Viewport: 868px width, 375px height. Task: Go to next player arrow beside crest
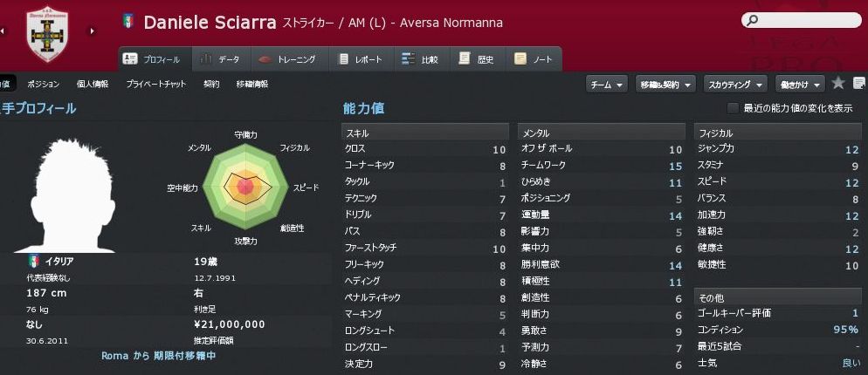[x=91, y=32]
